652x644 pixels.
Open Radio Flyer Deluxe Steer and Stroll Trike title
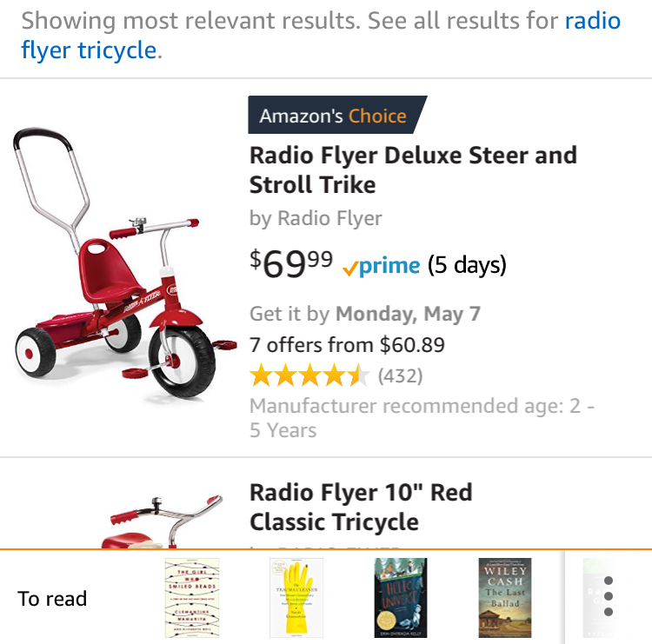412,169
